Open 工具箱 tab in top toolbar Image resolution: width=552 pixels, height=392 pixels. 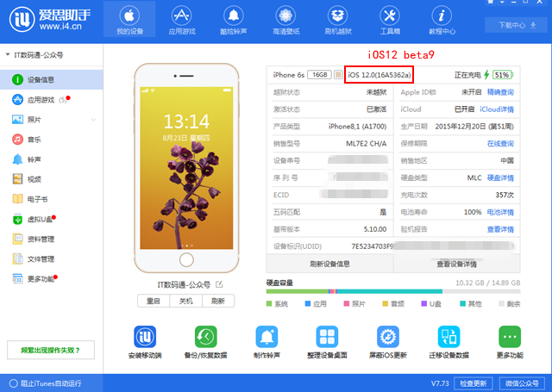390,19
